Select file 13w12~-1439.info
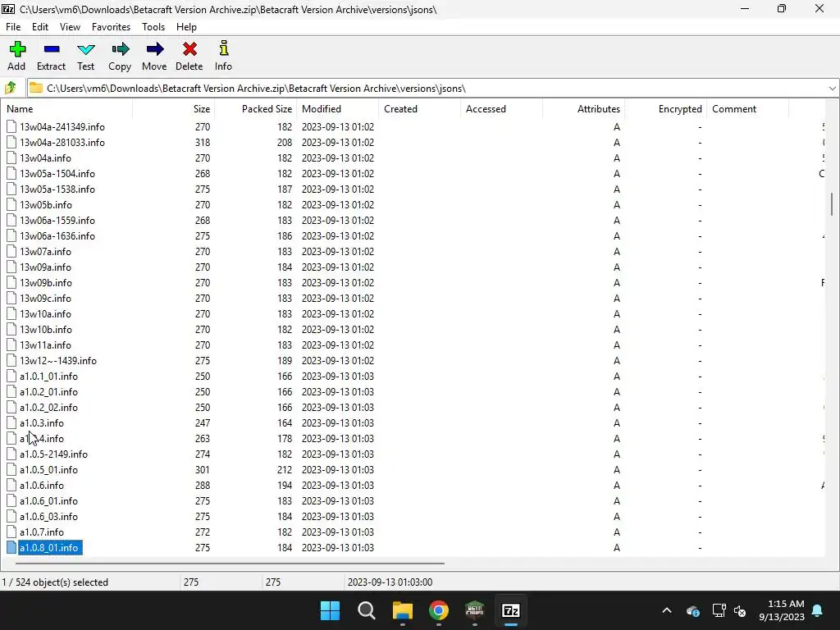This screenshot has height=630, width=840. [58, 361]
